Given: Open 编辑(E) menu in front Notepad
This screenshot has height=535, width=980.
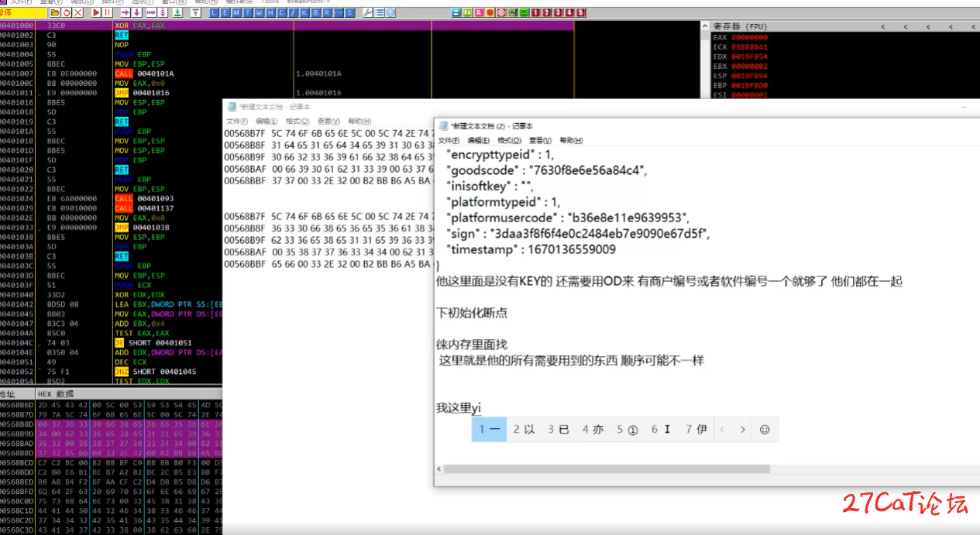Looking at the screenshot, I should [x=479, y=140].
